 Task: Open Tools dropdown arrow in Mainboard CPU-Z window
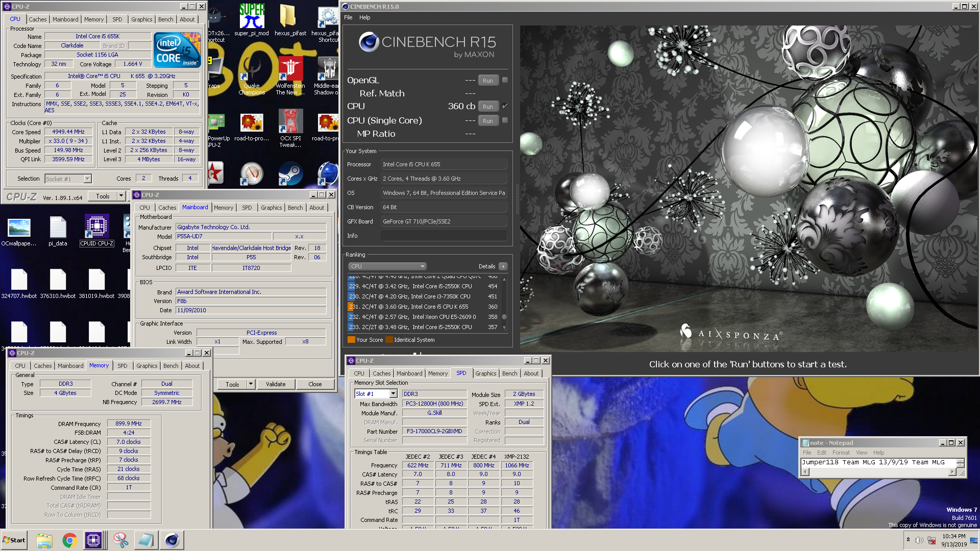pyautogui.click(x=251, y=384)
